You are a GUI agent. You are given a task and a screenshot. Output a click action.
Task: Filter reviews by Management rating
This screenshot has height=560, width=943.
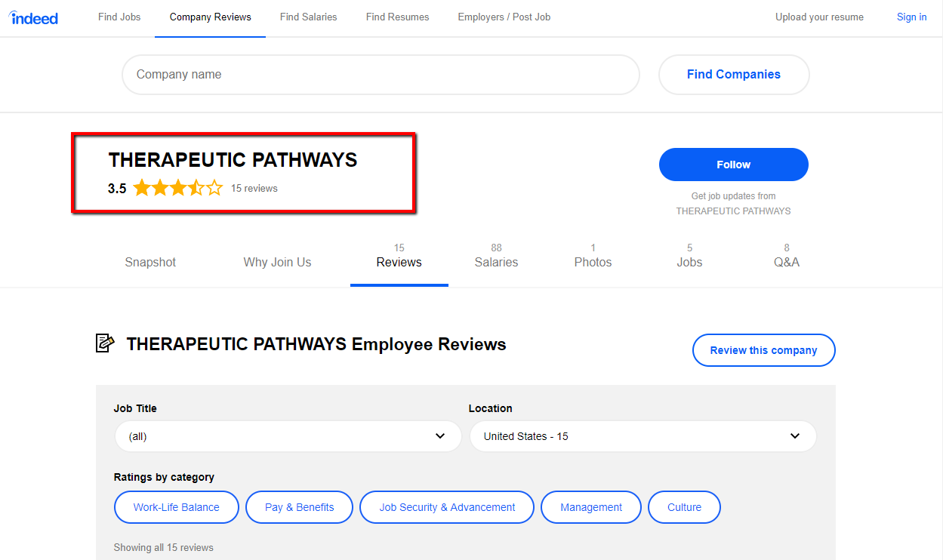tap(591, 507)
